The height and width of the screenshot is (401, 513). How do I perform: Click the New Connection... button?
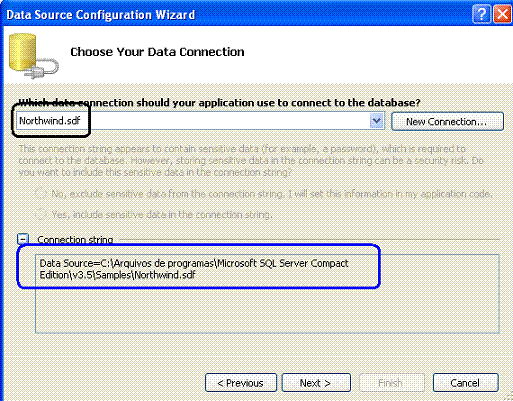[x=447, y=121]
